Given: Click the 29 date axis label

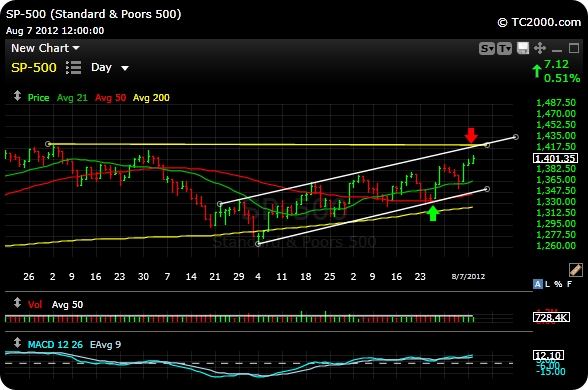Looking at the screenshot, I should coord(239,277).
